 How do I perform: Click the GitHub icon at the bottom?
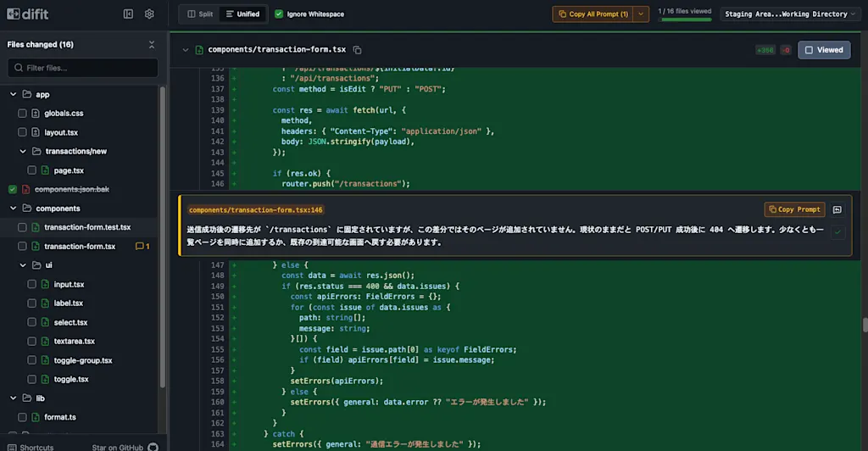[153, 447]
